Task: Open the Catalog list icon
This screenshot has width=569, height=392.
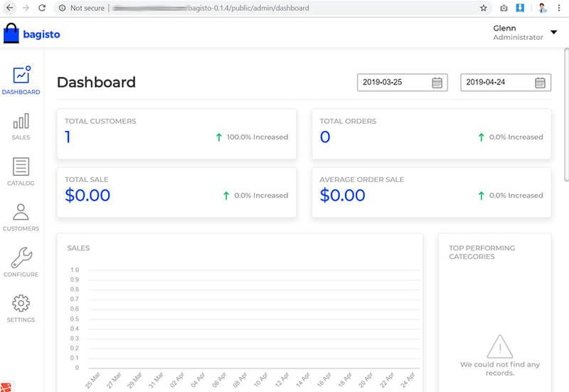Action: (21, 167)
